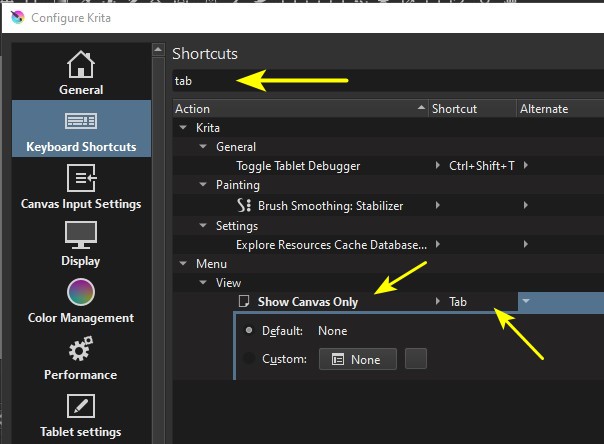
Task: Open the General settings page
Action: 81,72
